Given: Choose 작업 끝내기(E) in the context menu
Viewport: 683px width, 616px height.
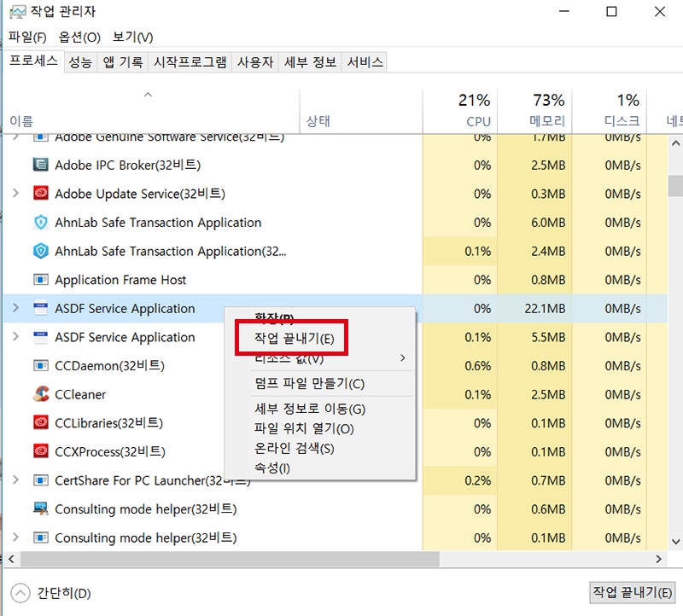Looking at the screenshot, I should (294, 338).
